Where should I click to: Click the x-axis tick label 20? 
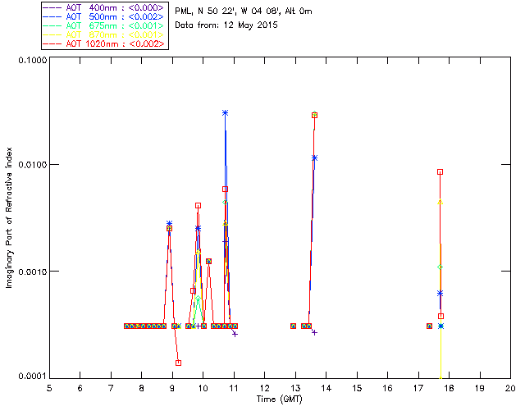(x=510, y=388)
